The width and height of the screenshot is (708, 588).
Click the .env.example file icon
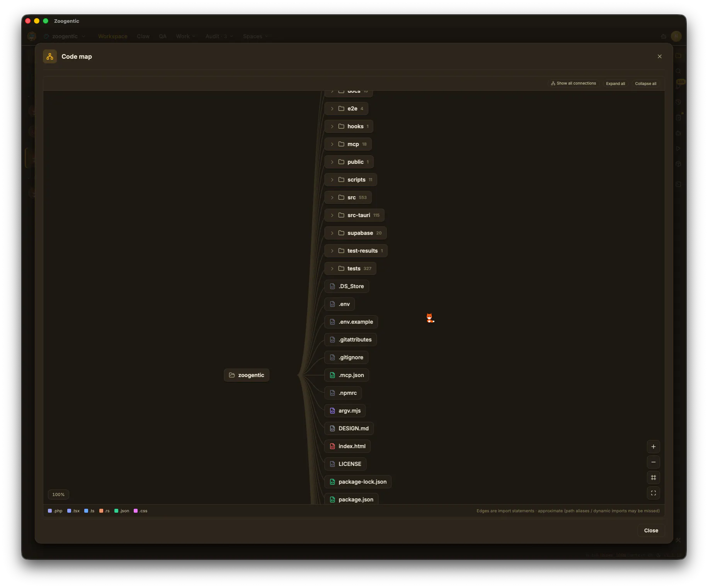332,322
